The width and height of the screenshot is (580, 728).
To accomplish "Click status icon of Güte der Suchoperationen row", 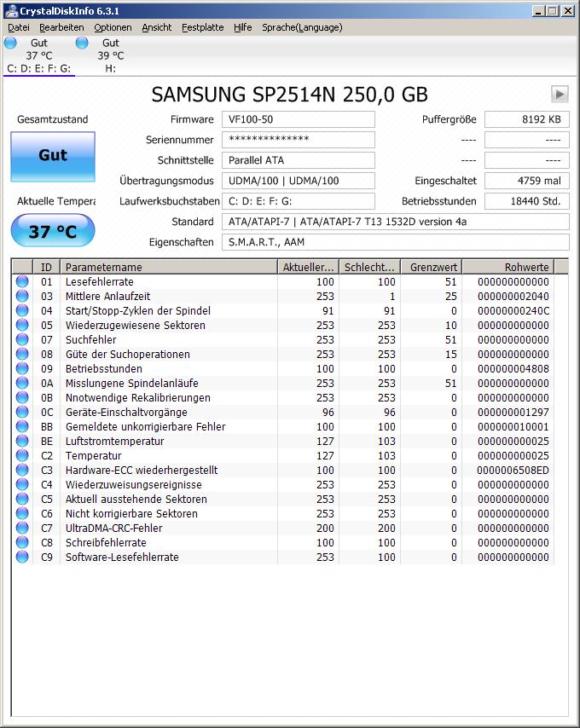I will point(22,354).
